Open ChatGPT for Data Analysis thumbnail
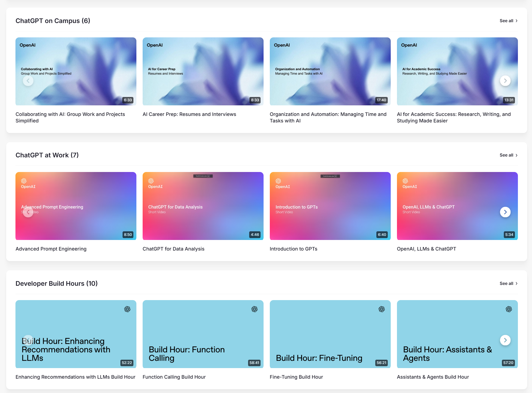Image resolution: width=532 pixels, height=393 pixels. (x=203, y=206)
